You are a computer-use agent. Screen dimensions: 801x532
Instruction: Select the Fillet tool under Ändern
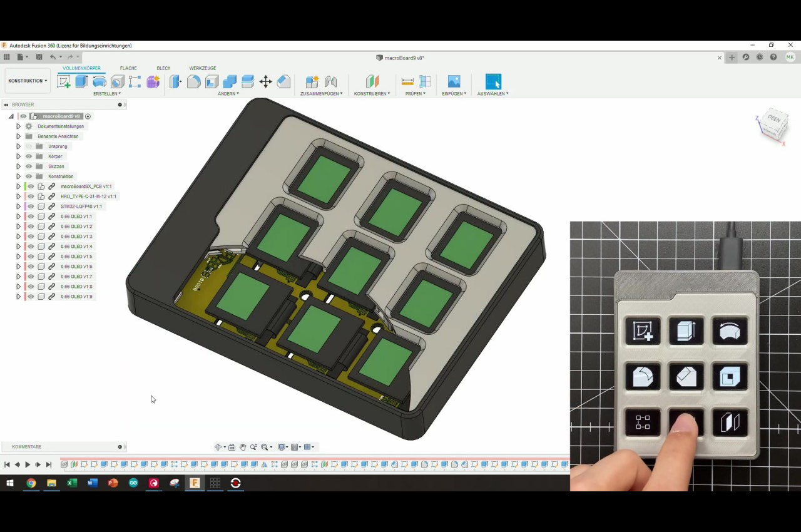pyautogui.click(x=194, y=82)
